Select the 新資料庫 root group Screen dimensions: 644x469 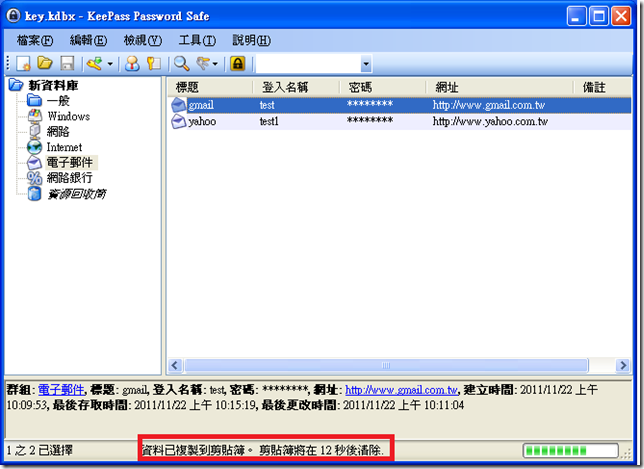click(x=53, y=85)
